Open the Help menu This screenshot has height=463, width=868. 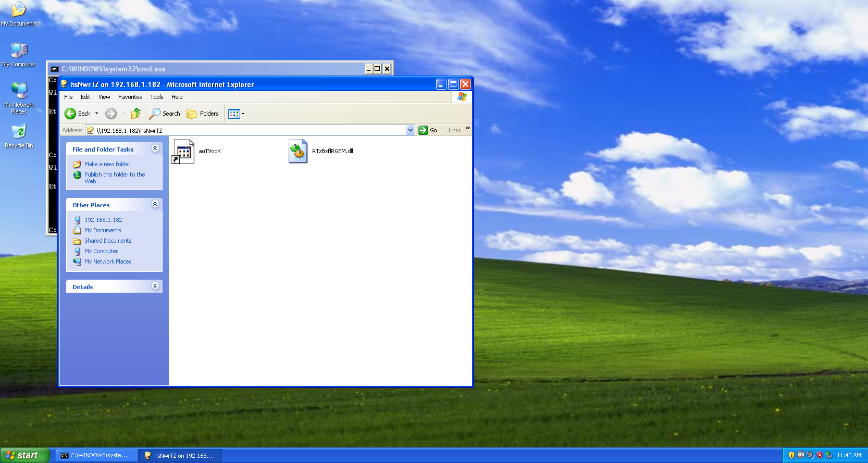(x=177, y=97)
